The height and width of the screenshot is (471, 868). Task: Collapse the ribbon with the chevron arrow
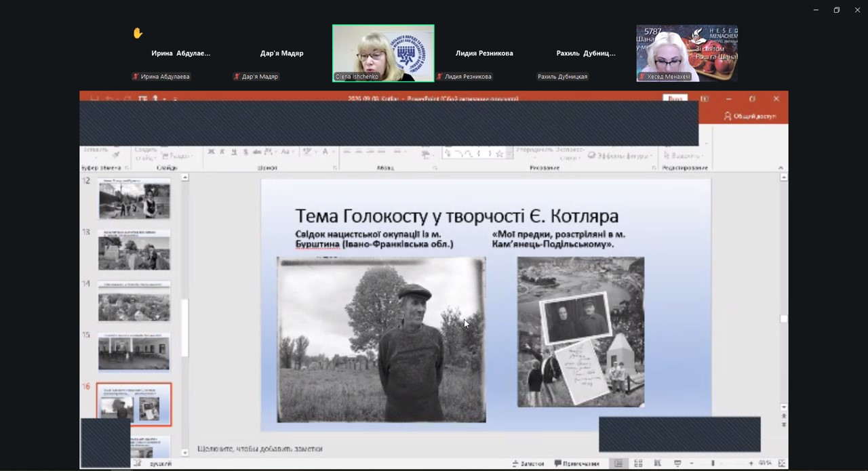[781, 167]
